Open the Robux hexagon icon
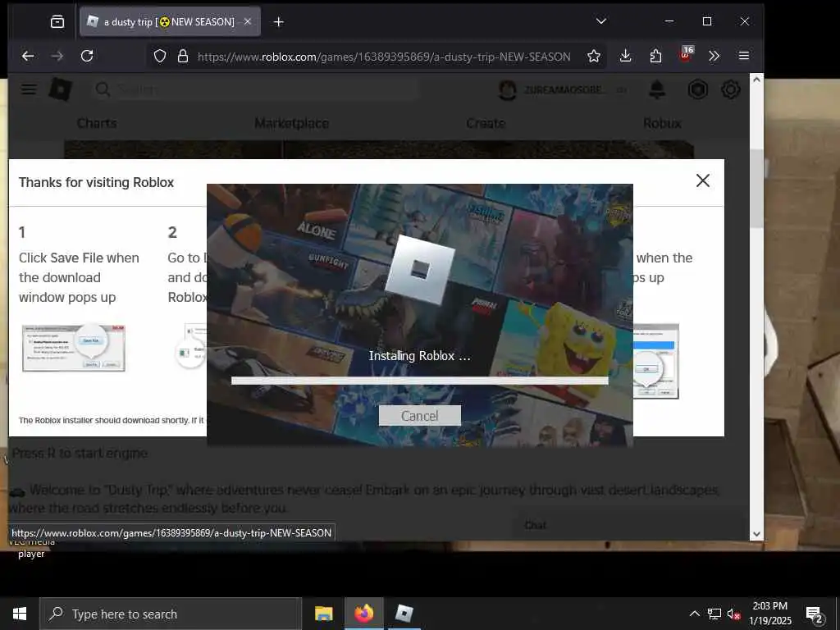The width and height of the screenshot is (840, 630). pos(698,89)
